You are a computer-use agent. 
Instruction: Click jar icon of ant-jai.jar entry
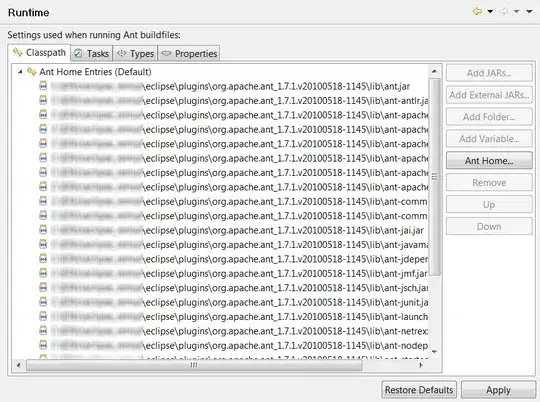click(x=43, y=229)
